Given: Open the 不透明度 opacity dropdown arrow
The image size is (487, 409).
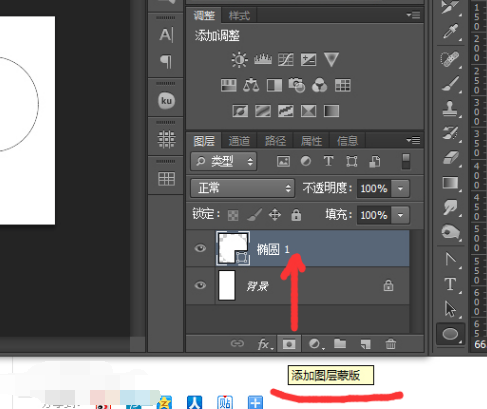Looking at the screenshot, I should (400, 189).
